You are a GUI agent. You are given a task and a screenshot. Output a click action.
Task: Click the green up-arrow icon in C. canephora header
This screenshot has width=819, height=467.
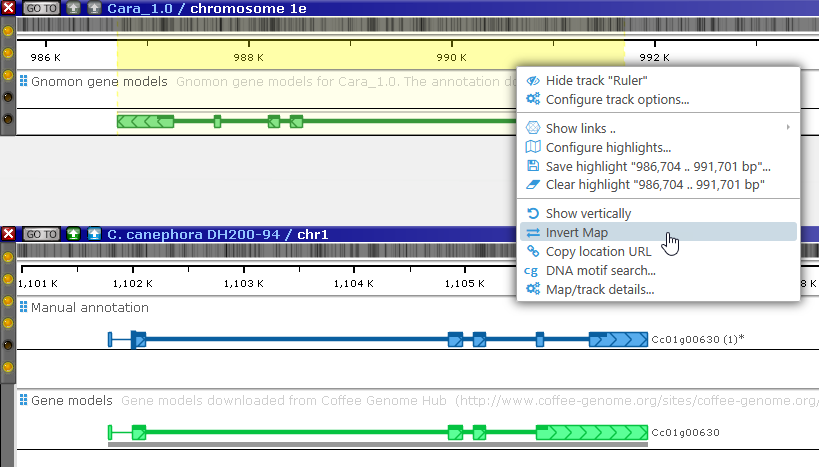(74, 234)
